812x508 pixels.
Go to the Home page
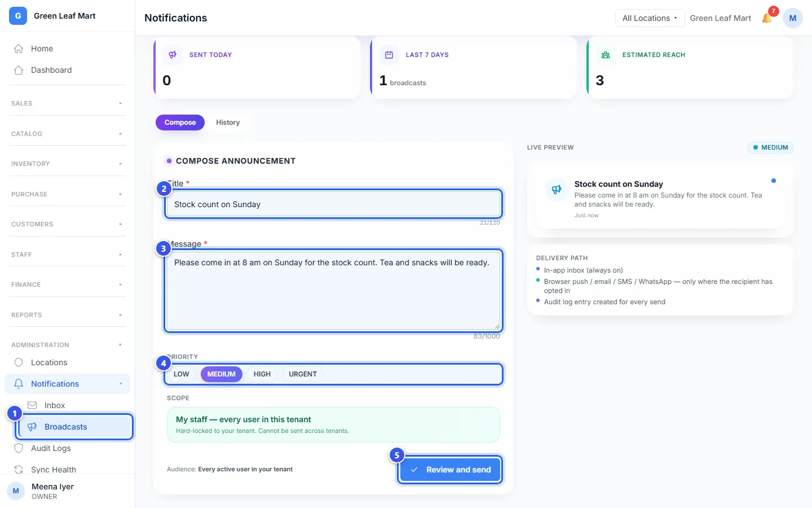click(x=67, y=49)
